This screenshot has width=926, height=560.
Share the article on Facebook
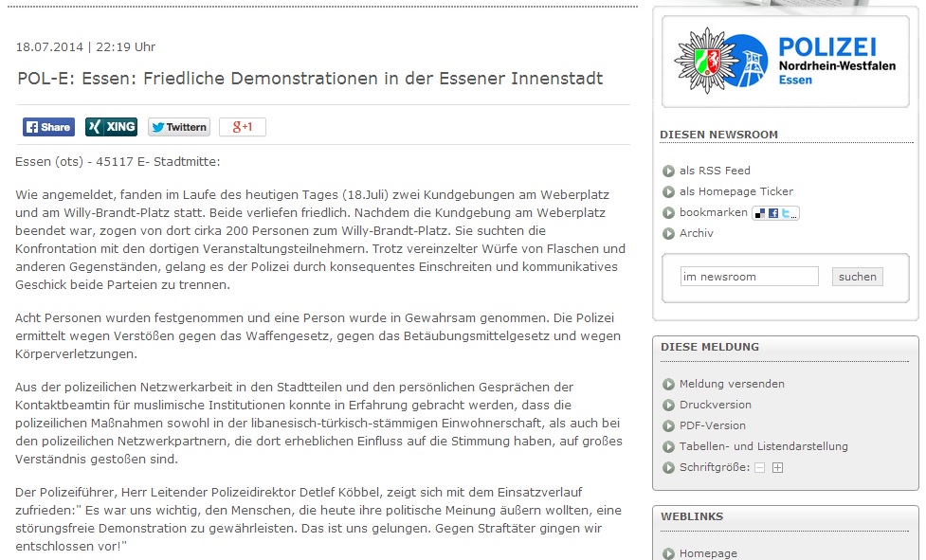pos(48,127)
